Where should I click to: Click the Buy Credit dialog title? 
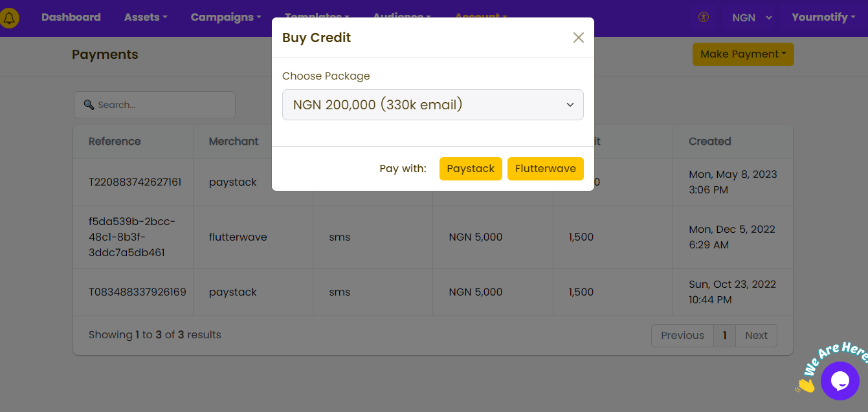(x=317, y=38)
